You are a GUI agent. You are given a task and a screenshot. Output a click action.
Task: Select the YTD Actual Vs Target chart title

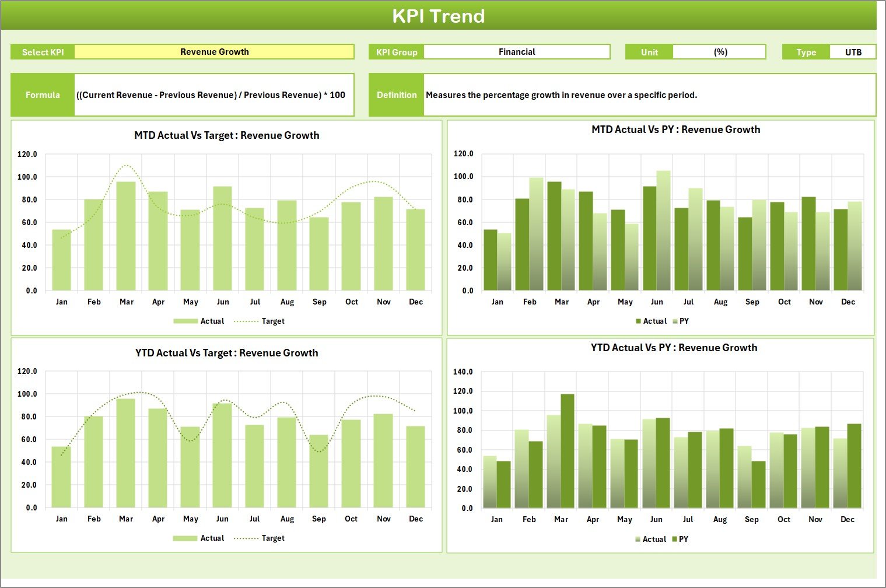226,353
